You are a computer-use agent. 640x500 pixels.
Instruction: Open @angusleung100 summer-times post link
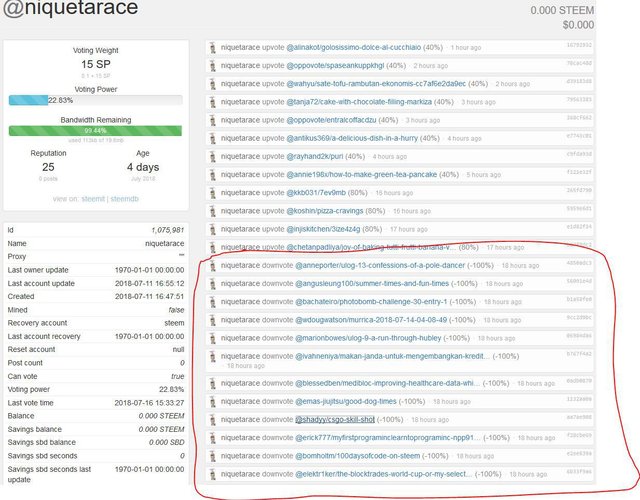[372, 284]
